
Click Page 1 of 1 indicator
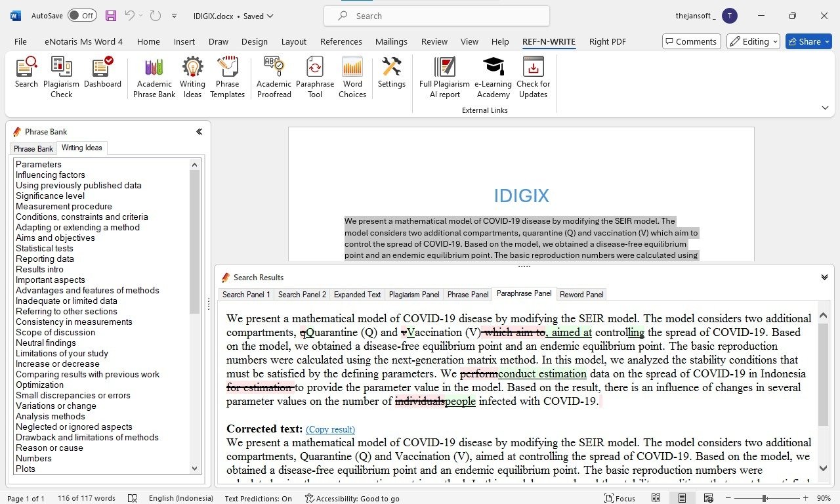pyautogui.click(x=26, y=498)
